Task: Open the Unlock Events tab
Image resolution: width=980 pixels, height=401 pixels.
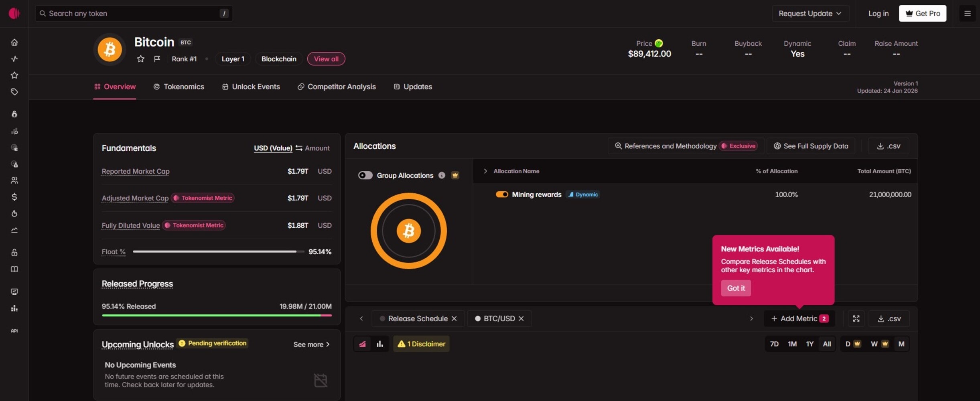Action: click(251, 87)
